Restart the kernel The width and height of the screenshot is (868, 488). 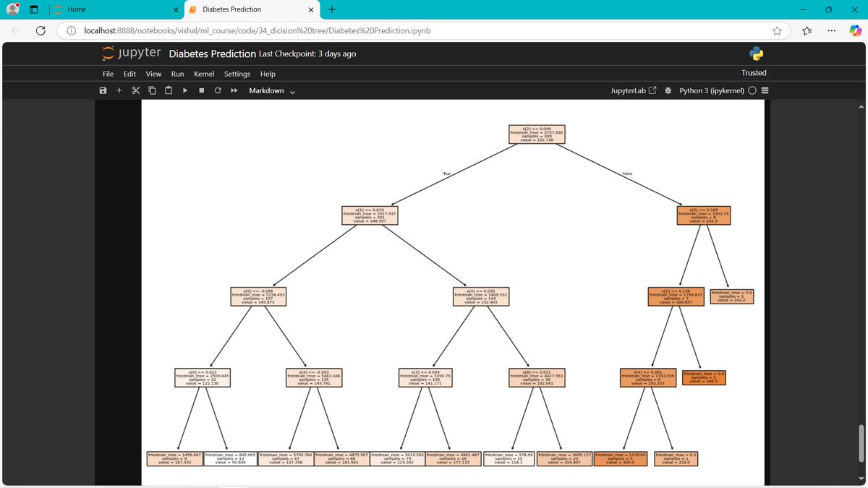tap(217, 90)
